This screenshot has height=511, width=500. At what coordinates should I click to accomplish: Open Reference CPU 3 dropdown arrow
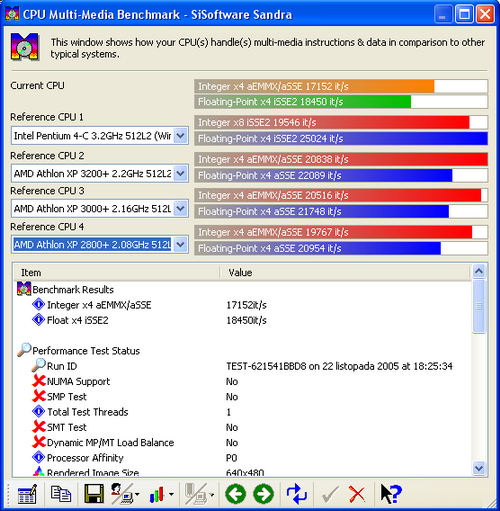pos(180,209)
